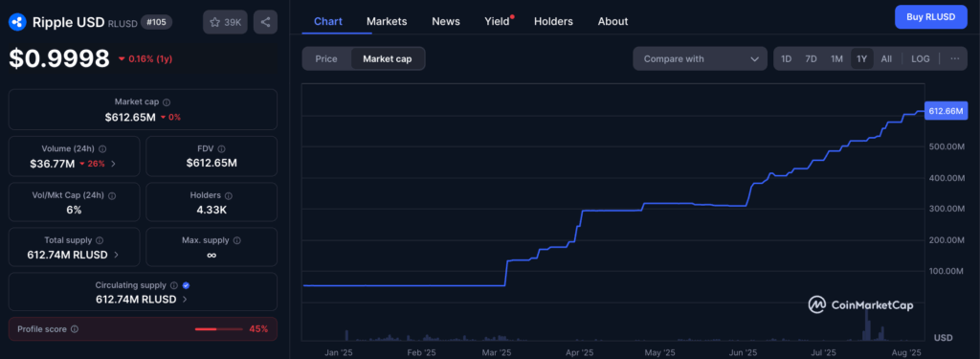Select the 7D time range
Image resolution: width=980 pixels, height=359 pixels.
[x=811, y=58]
